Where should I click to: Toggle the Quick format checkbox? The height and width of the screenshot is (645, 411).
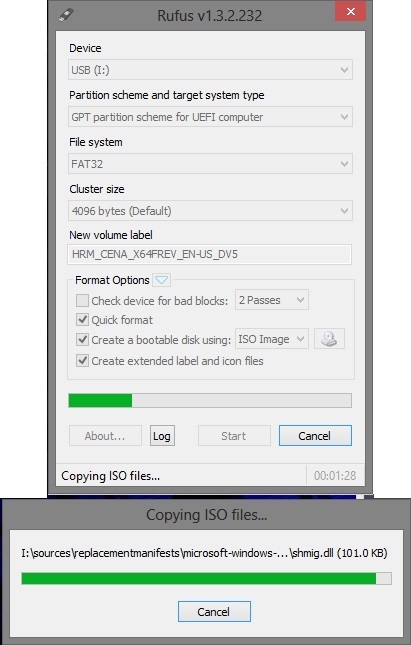[82, 320]
